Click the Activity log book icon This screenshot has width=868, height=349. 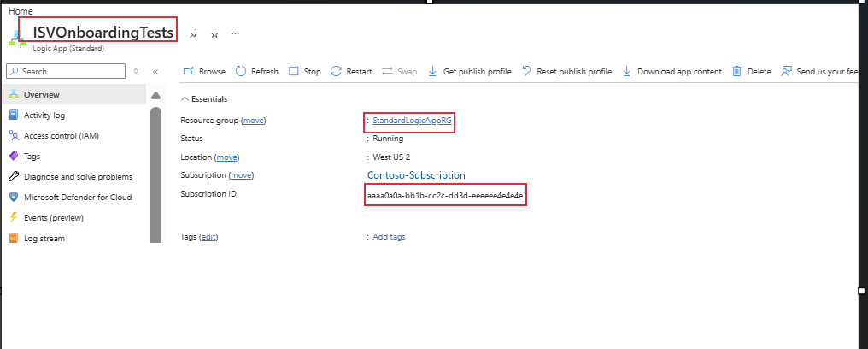click(x=14, y=115)
